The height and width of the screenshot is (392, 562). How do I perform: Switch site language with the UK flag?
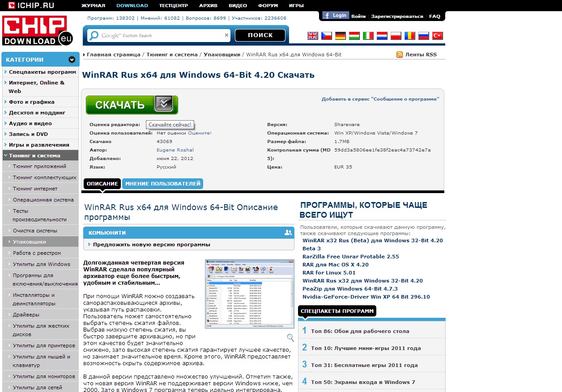[312, 36]
